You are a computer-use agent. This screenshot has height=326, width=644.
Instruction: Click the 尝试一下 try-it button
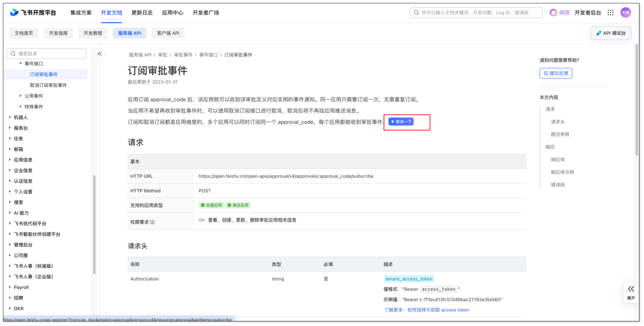tap(401, 122)
